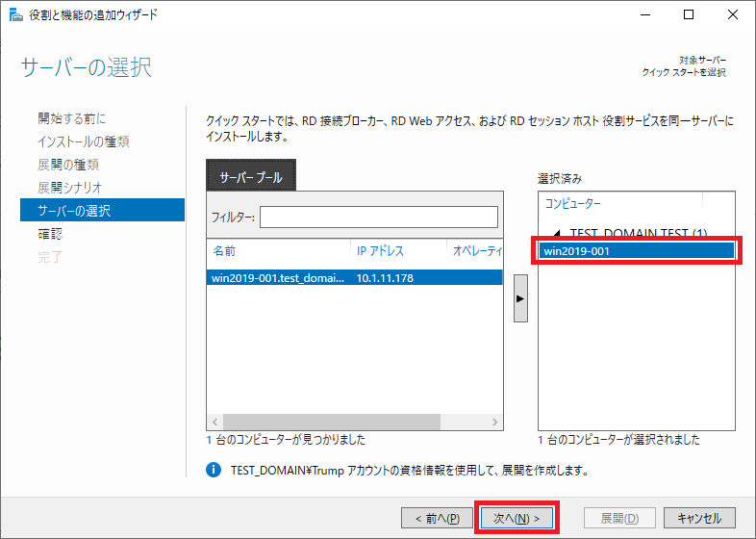Click IP address 10.1.11.178 cell

(385, 278)
